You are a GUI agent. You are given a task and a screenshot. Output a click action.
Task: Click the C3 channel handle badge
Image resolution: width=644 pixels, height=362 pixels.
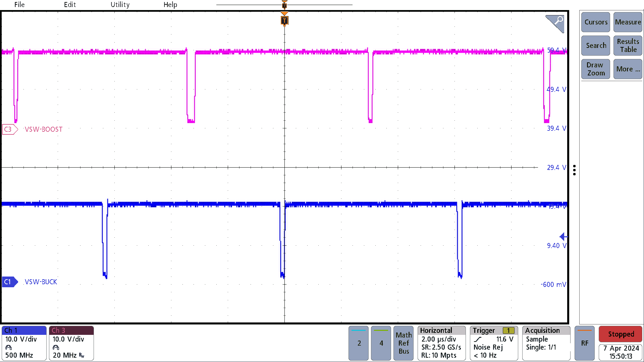click(10, 129)
